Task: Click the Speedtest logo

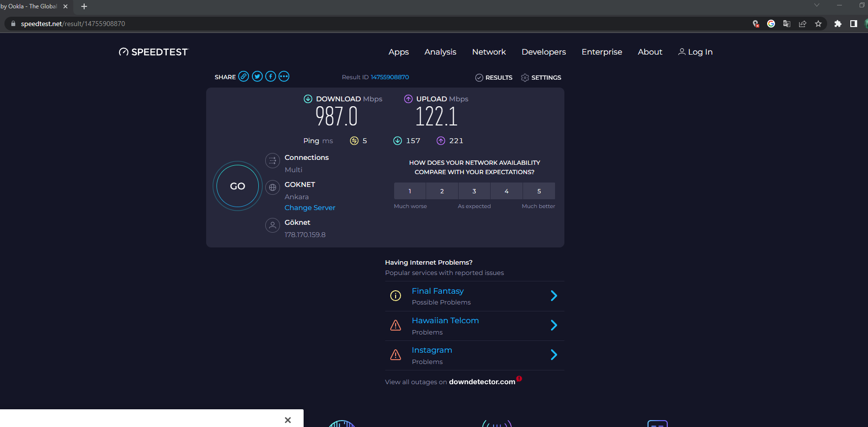Action: point(154,52)
